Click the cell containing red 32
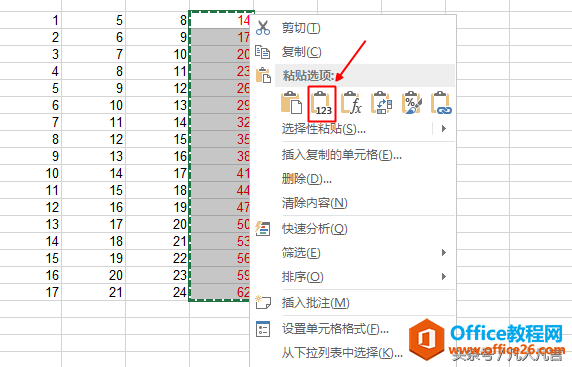Screen dimensions: 572x367 pos(220,122)
